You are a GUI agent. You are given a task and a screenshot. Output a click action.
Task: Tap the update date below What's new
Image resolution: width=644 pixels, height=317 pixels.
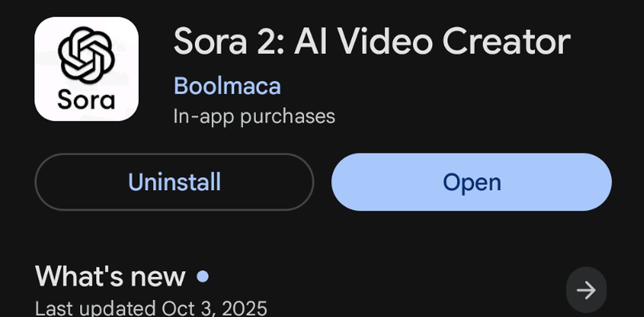click(x=151, y=307)
